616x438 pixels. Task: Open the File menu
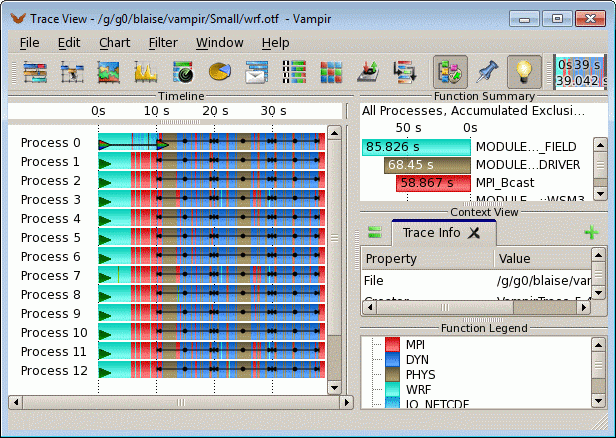coord(29,42)
